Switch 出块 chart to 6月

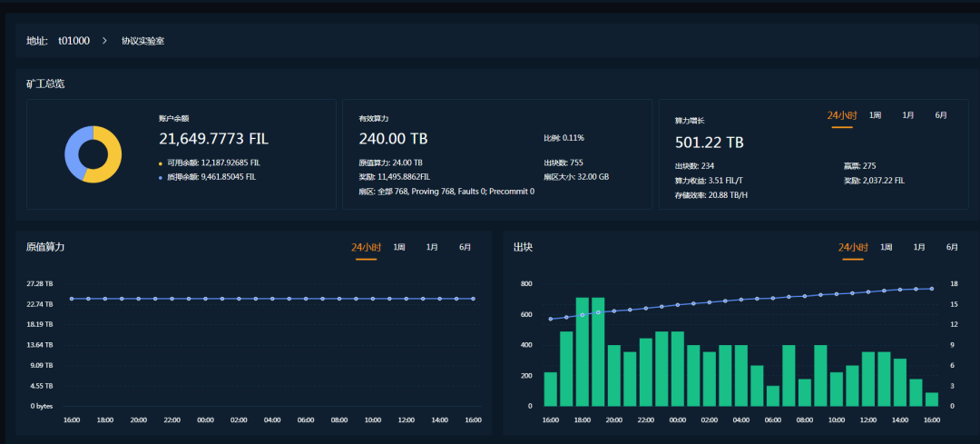[x=953, y=248]
